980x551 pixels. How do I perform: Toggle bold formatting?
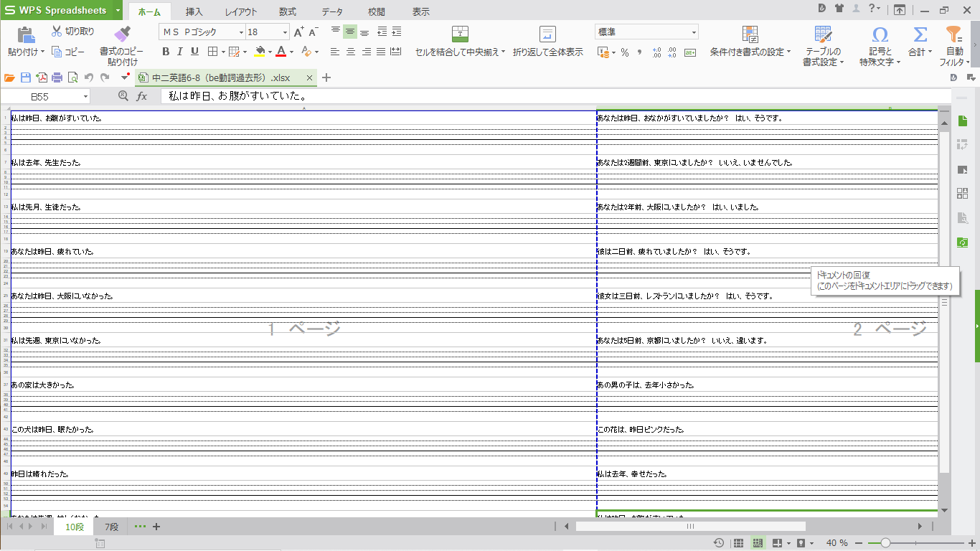coord(166,52)
